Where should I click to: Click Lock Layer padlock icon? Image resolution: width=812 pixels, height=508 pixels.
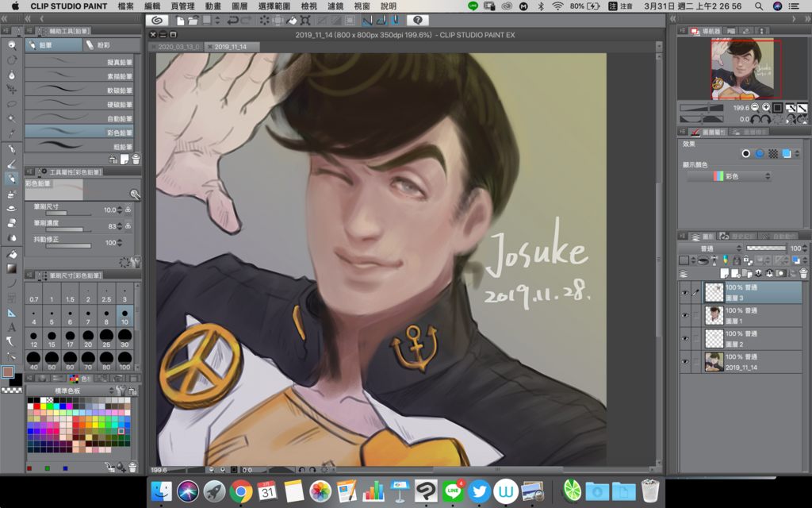(x=737, y=260)
